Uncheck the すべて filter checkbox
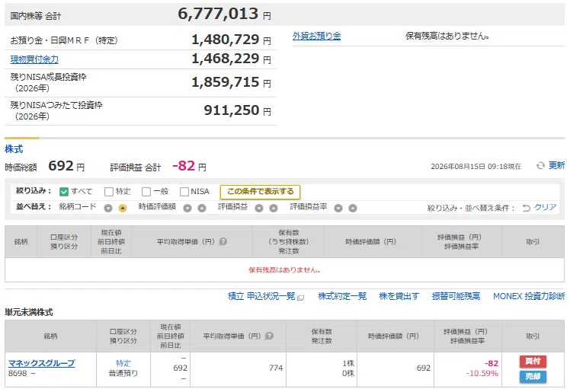 (x=64, y=192)
